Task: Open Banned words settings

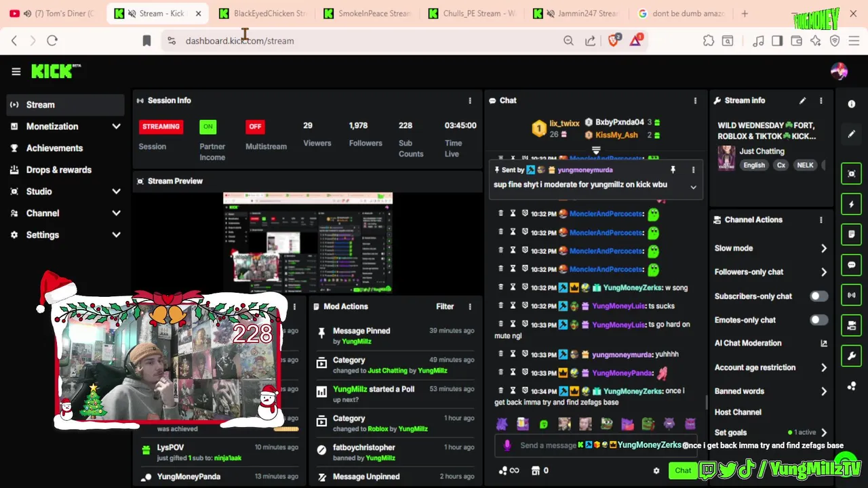Action: (x=771, y=391)
